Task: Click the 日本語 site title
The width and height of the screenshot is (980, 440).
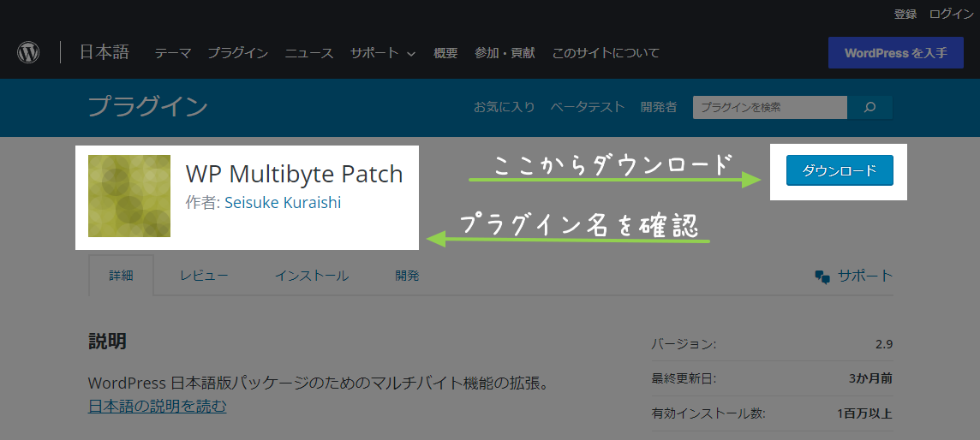Action: [x=105, y=52]
